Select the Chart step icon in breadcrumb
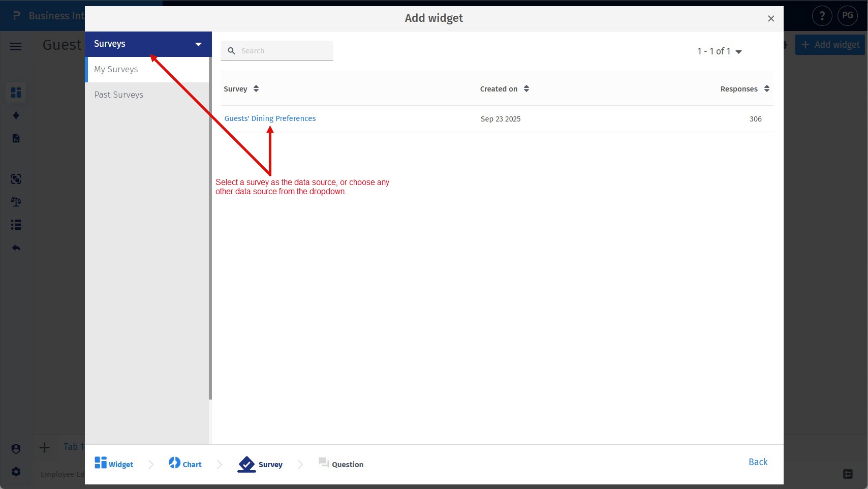 [175, 464]
